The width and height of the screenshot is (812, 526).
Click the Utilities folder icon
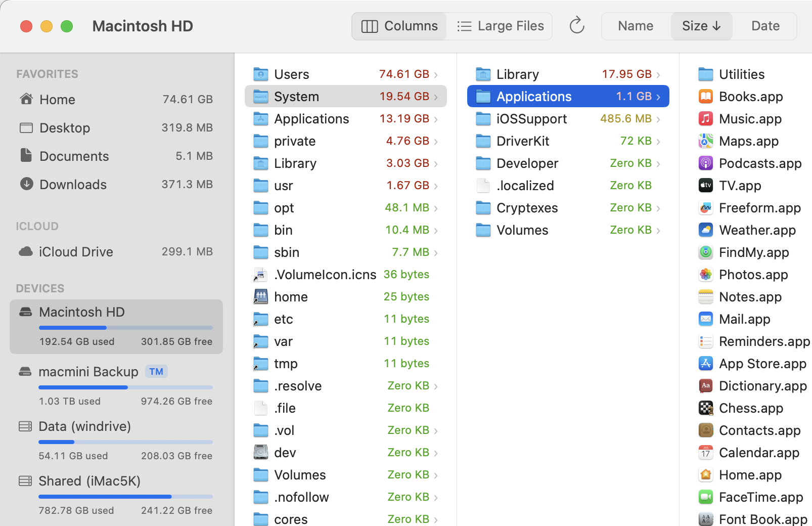coord(706,74)
